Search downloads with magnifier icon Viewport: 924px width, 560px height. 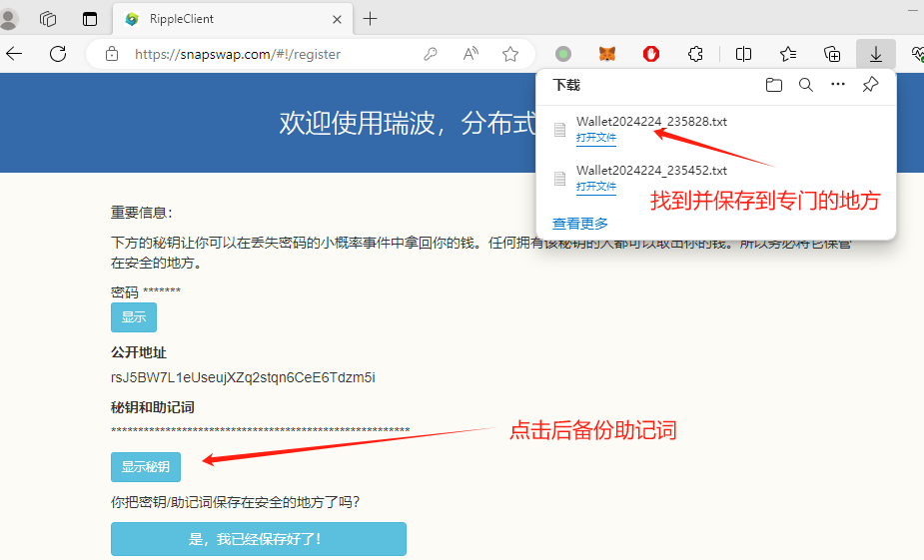point(805,85)
